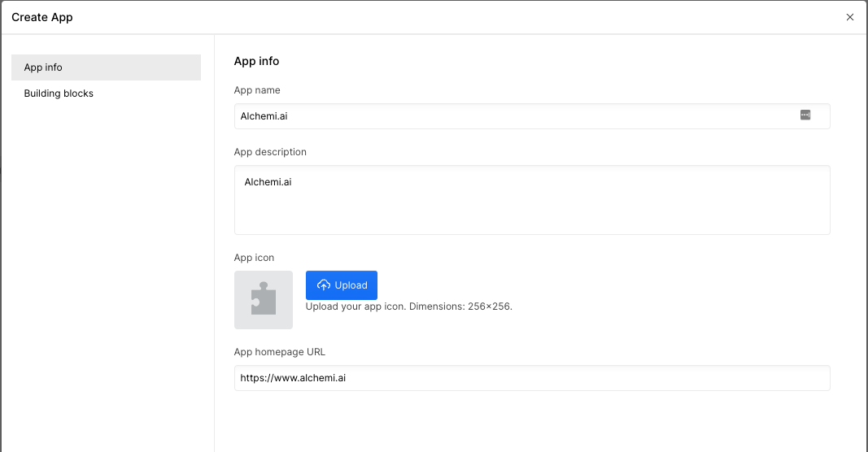Open the App info section
The height and width of the screenshot is (452, 868).
[106, 67]
